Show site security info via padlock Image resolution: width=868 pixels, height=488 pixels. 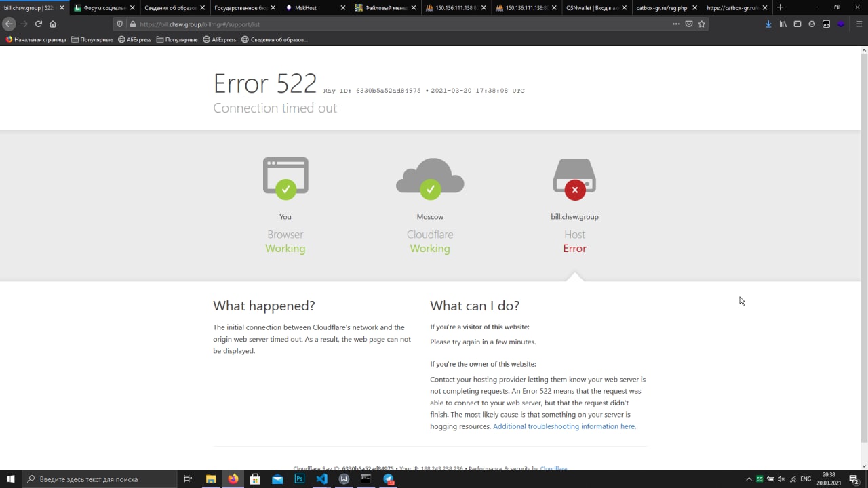(132, 24)
